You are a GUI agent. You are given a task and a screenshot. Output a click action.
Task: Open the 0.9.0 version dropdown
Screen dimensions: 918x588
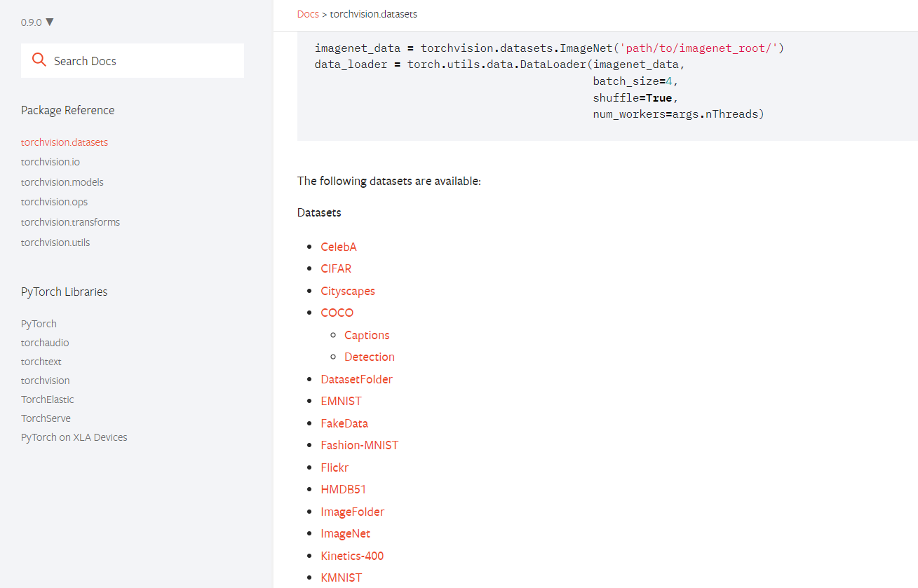pos(37,22)
